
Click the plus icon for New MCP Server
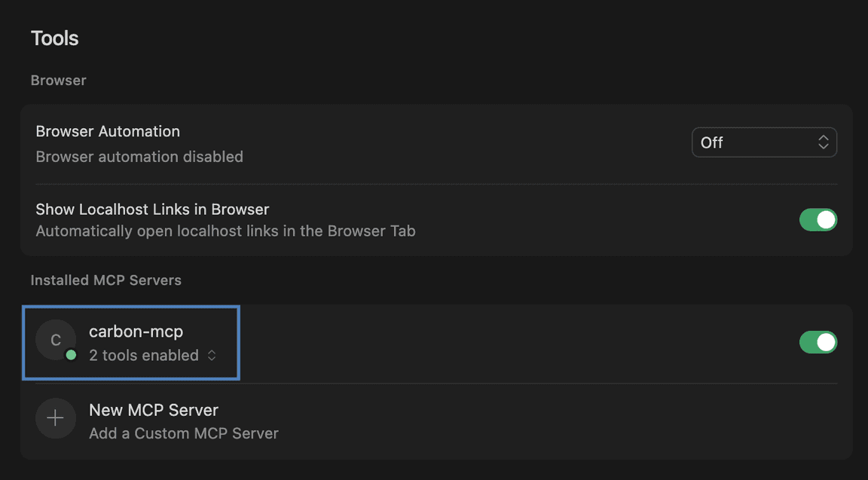click(56, 418)
